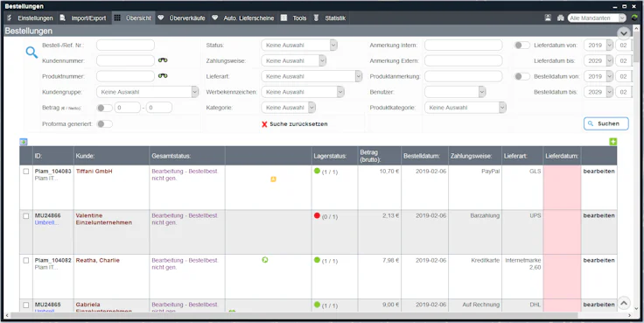Viewport: 644px width, 323px height.
Task: Click the Suchen button
Action: point(605,123)
